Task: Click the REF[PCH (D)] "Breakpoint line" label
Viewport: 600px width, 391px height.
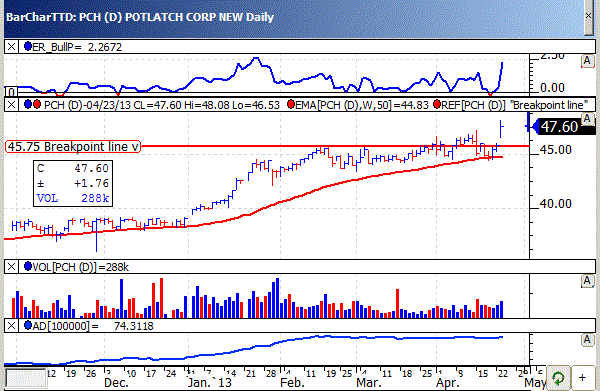Action: 515,105
